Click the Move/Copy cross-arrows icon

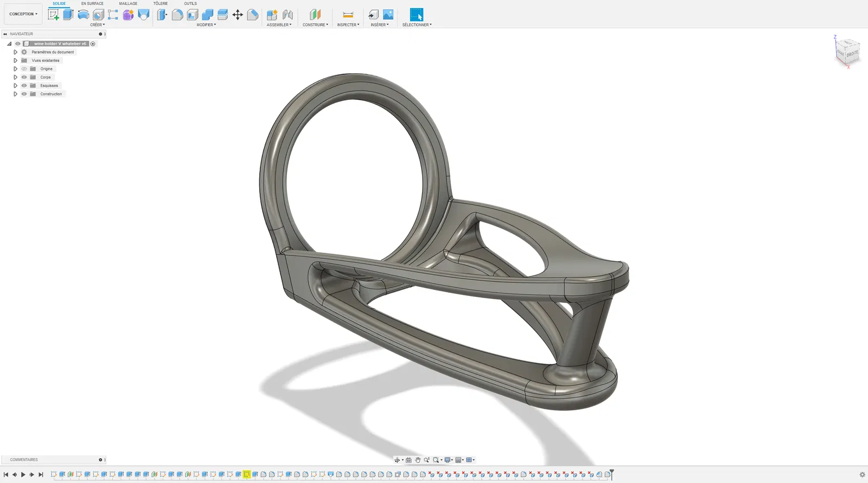click(x=238, y=15)
